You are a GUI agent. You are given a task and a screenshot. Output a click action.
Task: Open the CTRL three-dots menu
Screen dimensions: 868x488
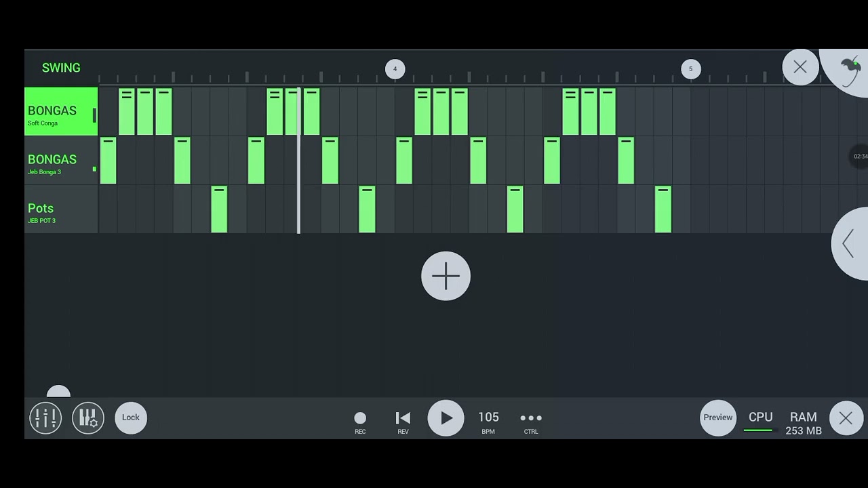tap(531, 422)
